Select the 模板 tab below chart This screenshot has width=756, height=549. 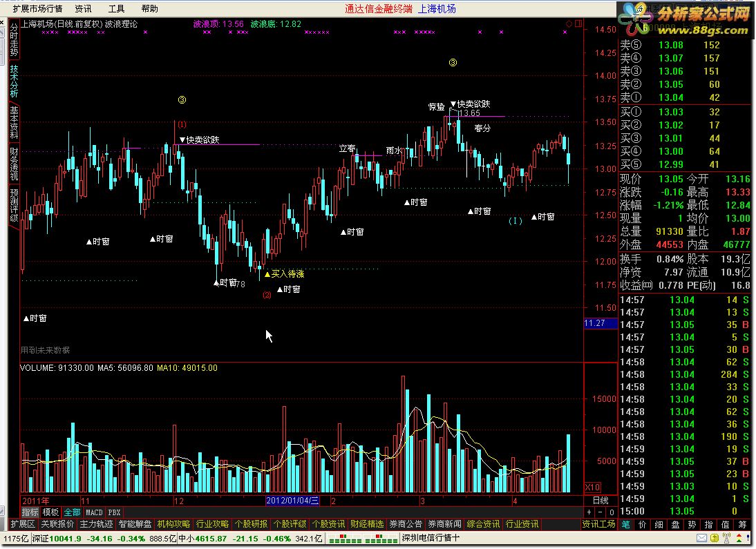coord(50,512)
